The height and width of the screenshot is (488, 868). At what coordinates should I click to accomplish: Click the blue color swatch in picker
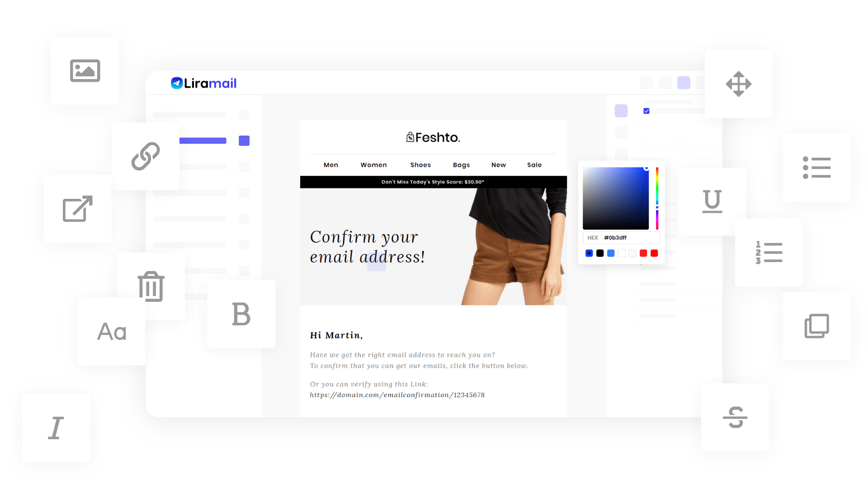coord(588,253)
